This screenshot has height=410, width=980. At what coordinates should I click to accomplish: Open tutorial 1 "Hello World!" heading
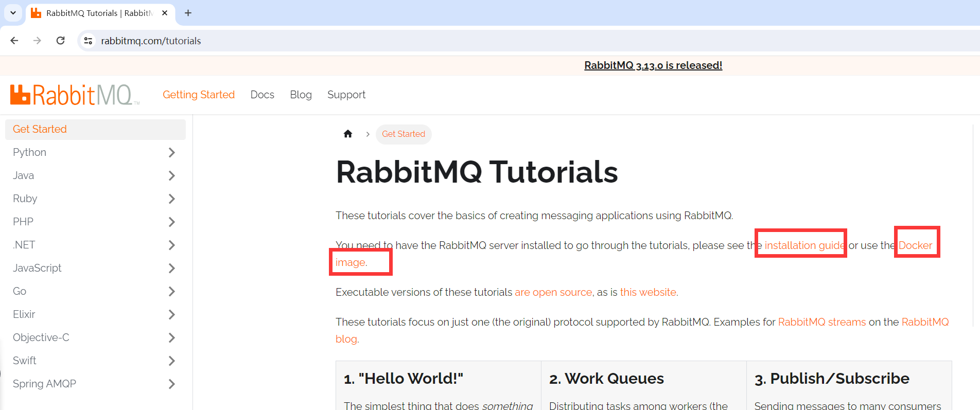click(x=404, y=379)
